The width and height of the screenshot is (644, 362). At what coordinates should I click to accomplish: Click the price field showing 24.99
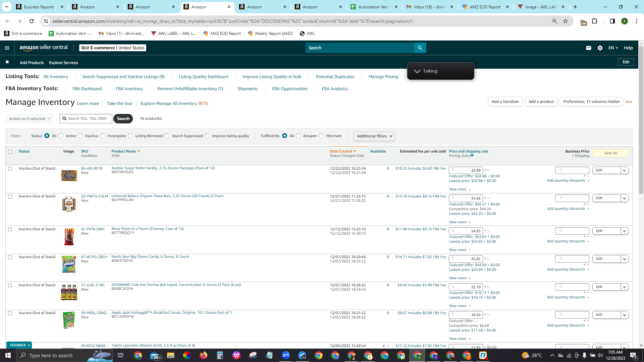click(466, 170)
